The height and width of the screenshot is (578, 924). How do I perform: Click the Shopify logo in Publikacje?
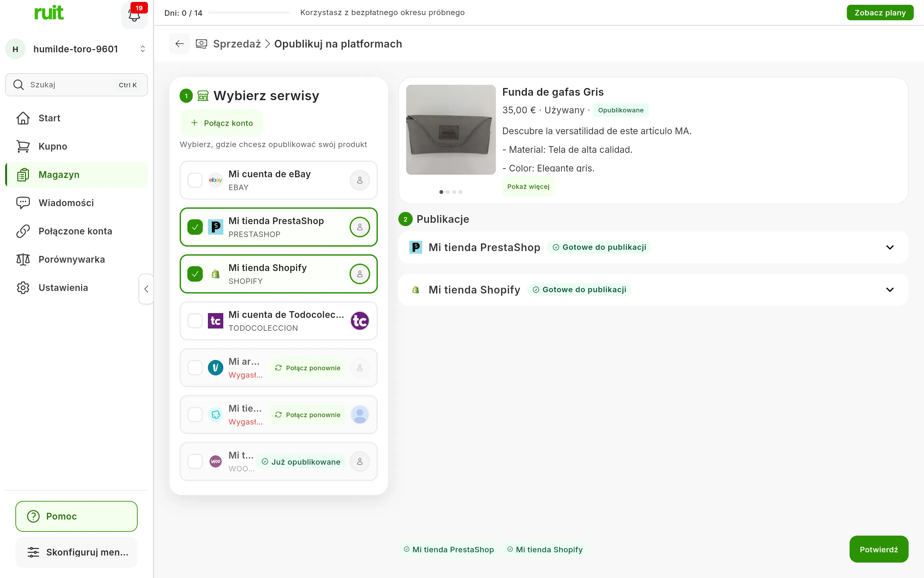[x=415, y=290]
